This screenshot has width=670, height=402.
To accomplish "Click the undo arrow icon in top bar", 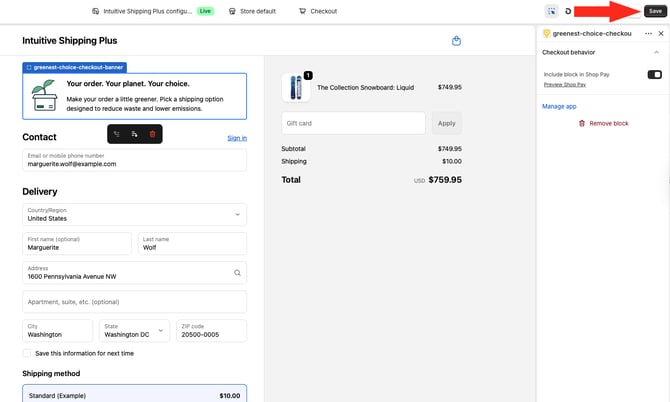I will [568, 12].
